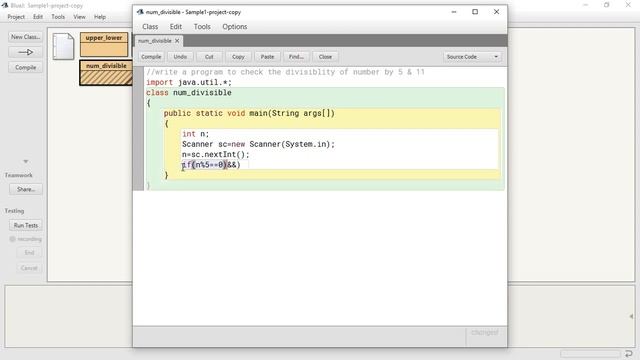Click the line 'n=sc.nextInt();'

click(216, 154)
